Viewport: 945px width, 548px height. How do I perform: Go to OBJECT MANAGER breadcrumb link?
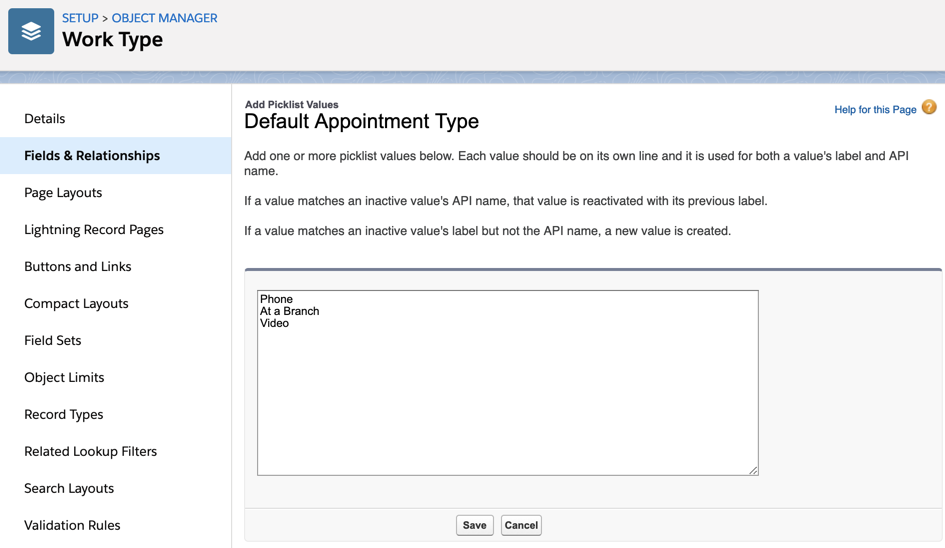[165, 18]
